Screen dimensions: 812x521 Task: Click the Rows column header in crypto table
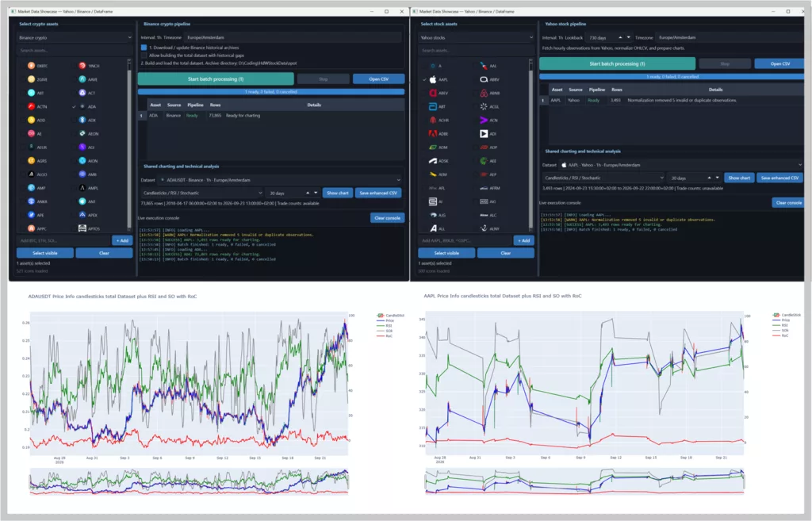tap(215, 105)
